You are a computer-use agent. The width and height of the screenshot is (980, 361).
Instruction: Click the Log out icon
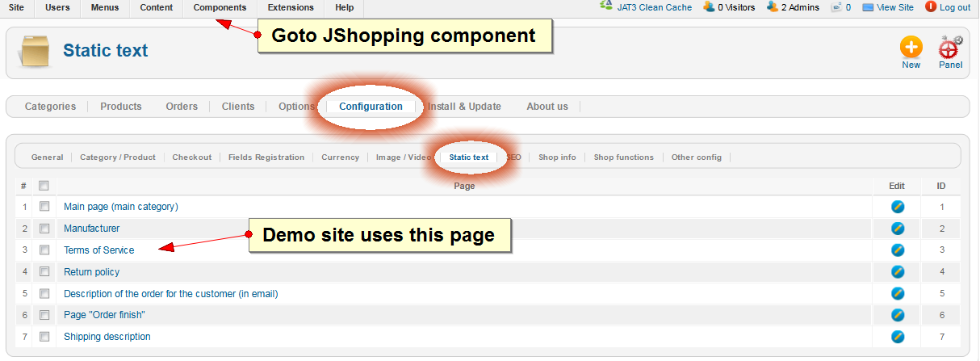point(931,7)
